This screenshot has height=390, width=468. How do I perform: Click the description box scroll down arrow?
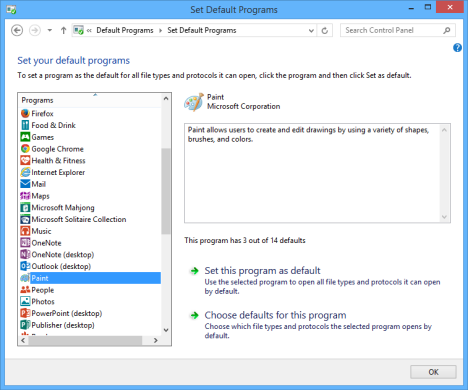coord(444,217)
